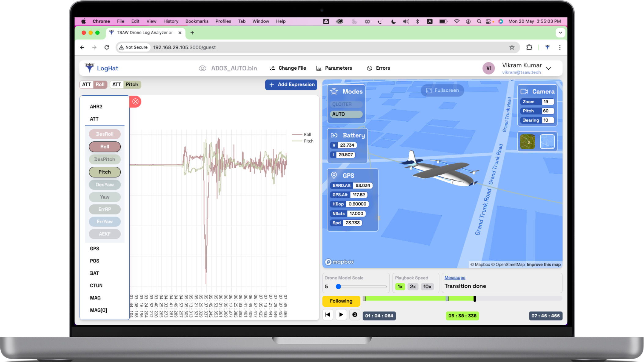Click the eye icon beside AD03_AUTO.bin
This screenshot has height=362, width=644.
coord(203,68)
